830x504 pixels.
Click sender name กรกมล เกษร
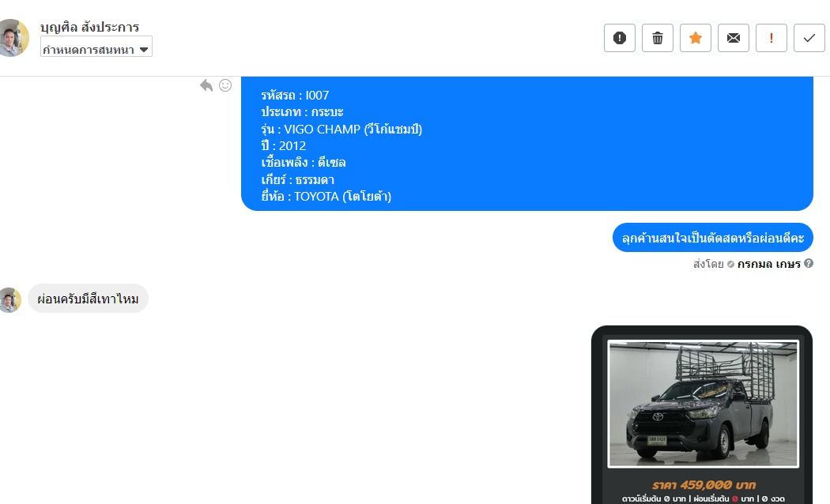coord(768,264)
